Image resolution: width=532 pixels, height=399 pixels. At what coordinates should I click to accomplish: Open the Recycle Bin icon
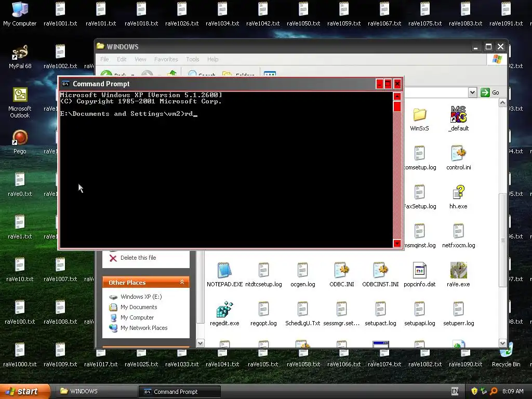pyautogui.click(x=506, y=355)
